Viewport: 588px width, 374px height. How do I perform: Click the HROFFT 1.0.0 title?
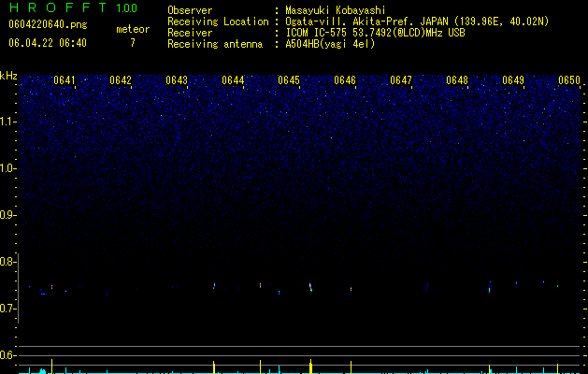point(73,7)
